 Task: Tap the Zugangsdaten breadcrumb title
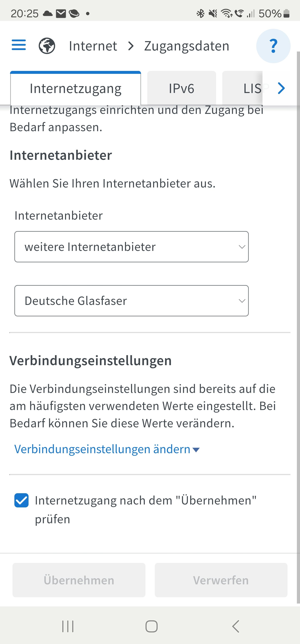[x=187, y=46]
